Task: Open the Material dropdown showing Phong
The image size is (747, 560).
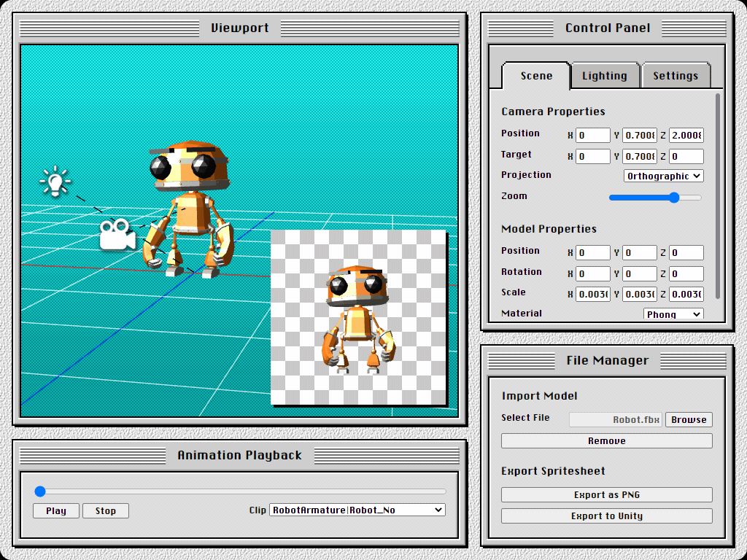Action: [x=673, y=314]
